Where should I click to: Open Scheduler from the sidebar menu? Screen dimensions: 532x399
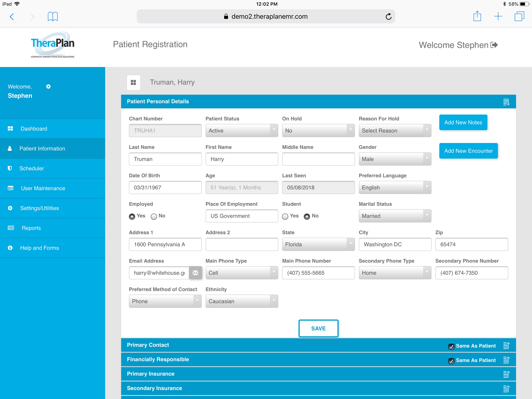pyautogui.click(x=32, y=169)
